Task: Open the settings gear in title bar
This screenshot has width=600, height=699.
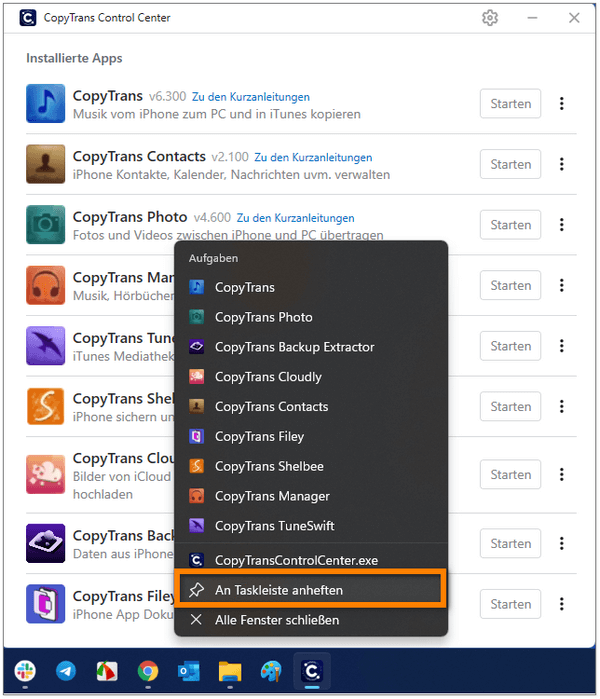Action: tap(489, 18)
